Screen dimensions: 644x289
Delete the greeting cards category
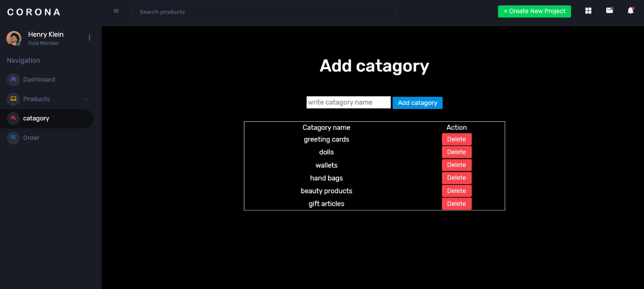[456, 139]
